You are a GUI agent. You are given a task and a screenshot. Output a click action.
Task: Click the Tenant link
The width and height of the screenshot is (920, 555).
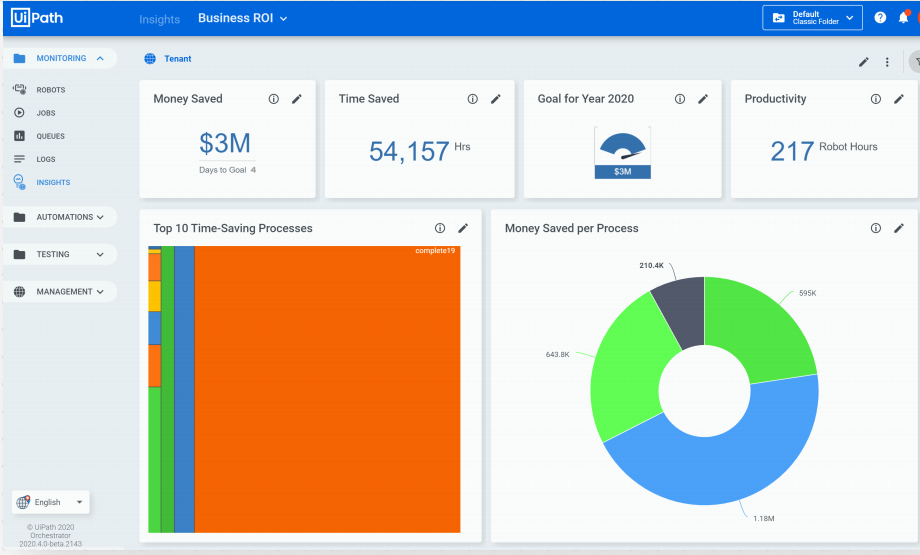pyautogui.click(x=178, y=59)
